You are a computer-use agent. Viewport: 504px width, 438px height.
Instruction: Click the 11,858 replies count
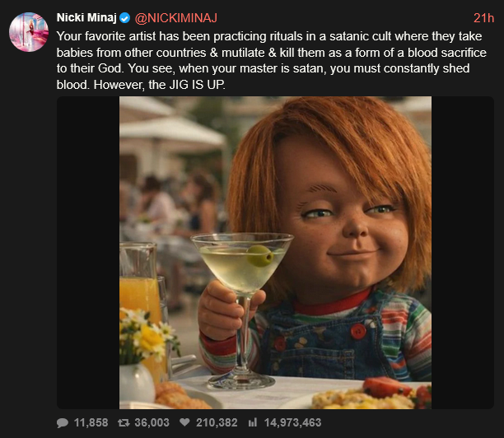(91, 422)
